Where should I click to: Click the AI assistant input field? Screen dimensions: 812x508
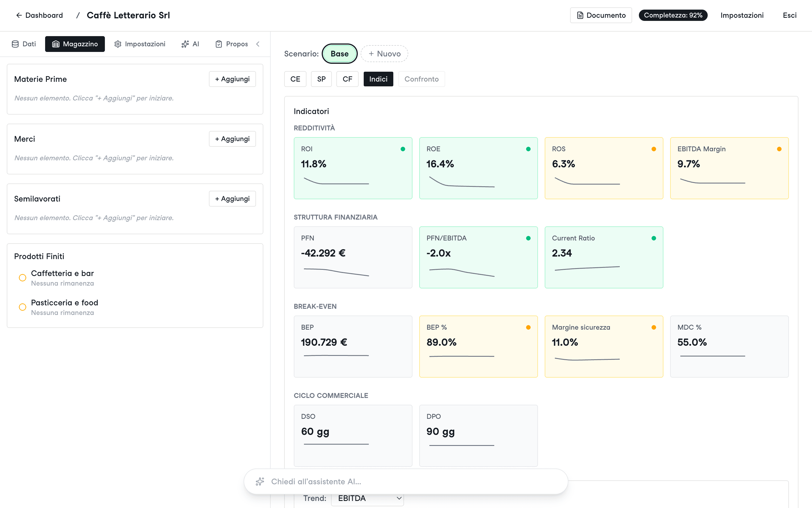pos(406,481)
